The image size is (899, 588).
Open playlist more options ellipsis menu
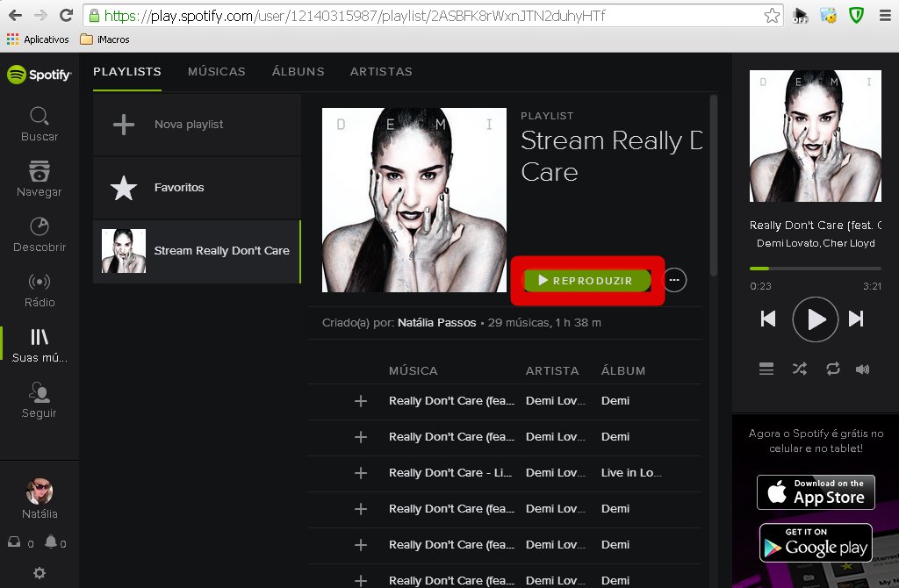pyautogui.click(x=674, y=280)
